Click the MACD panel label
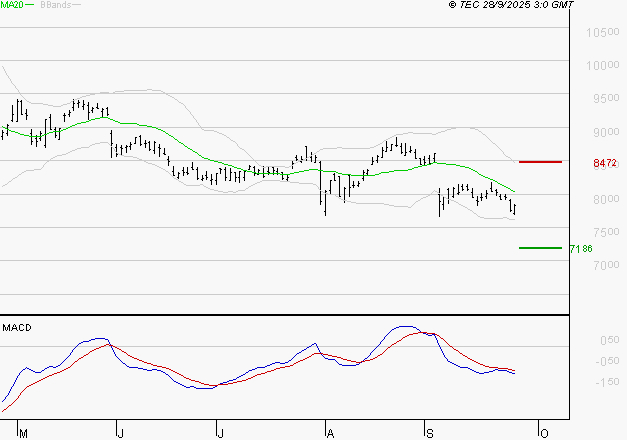Viewport: 627px width, 440px height. [x=17, y=328]
